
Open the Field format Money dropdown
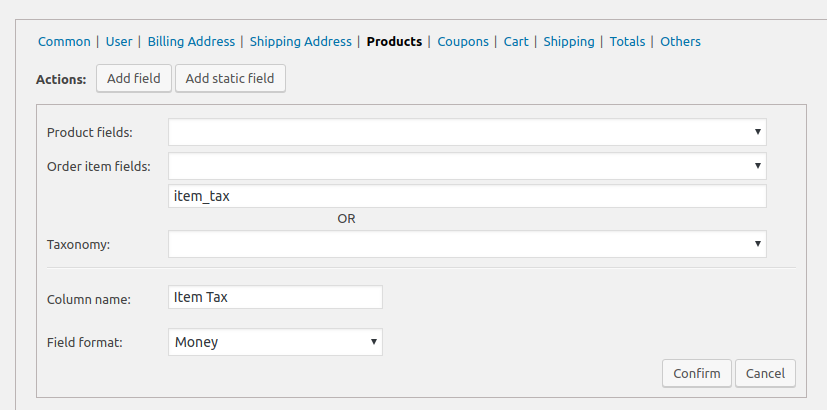click(275, 342)
